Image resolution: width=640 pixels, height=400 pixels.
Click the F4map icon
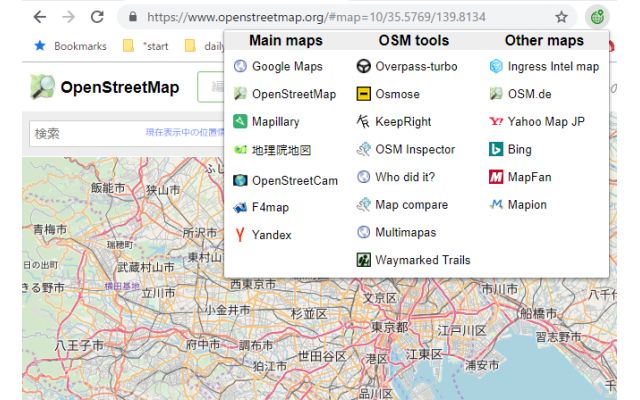(240, 208)
